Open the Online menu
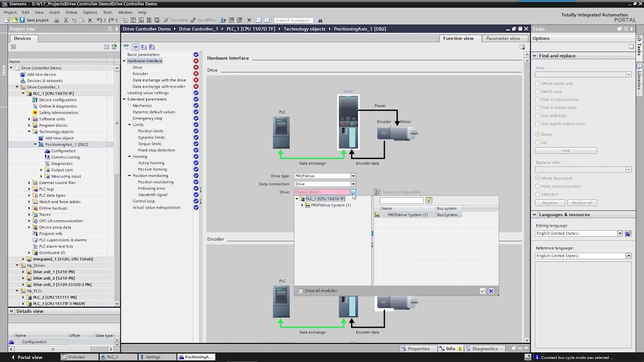This screenshot has height=362, width=644. [71, 12]
